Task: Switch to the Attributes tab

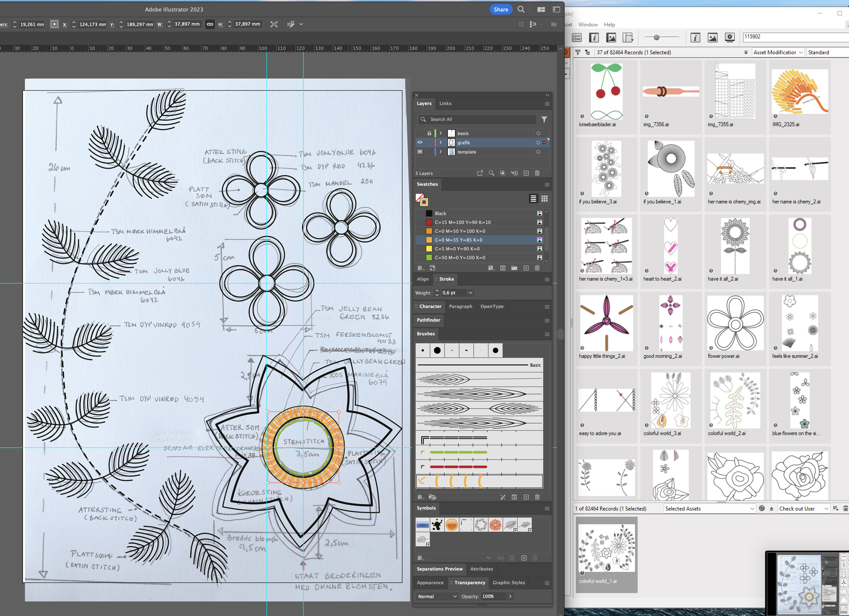Action: tap(481, 569)
